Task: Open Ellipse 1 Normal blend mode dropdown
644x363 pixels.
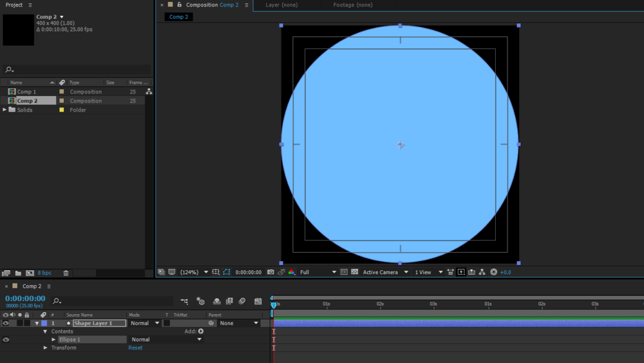Action: click(x=166, y=340)
